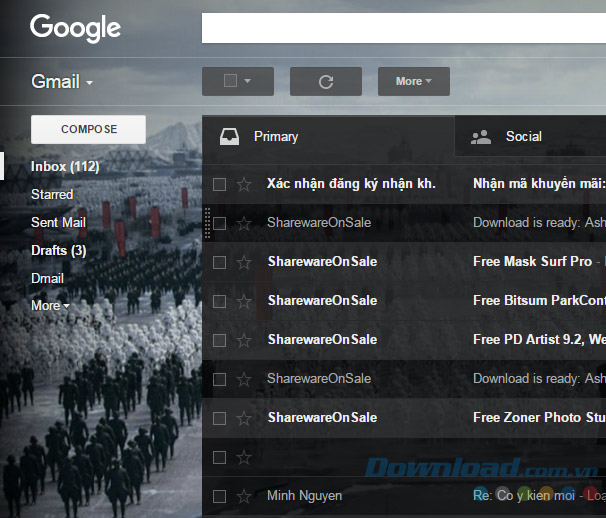
Task: Check the Free Zoner Photo email box
Action: point(220,418)
